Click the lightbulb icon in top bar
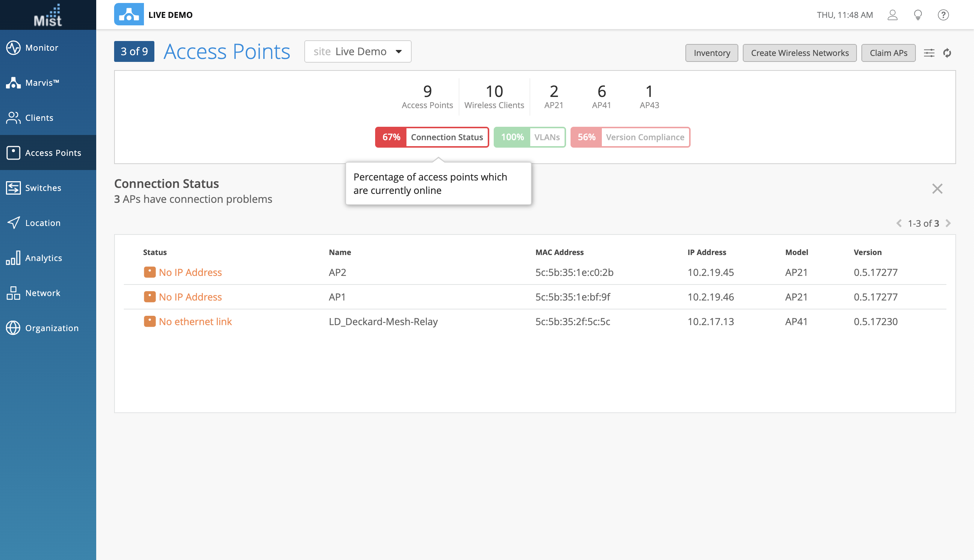 pyautogui.click(x=918, y=15)
